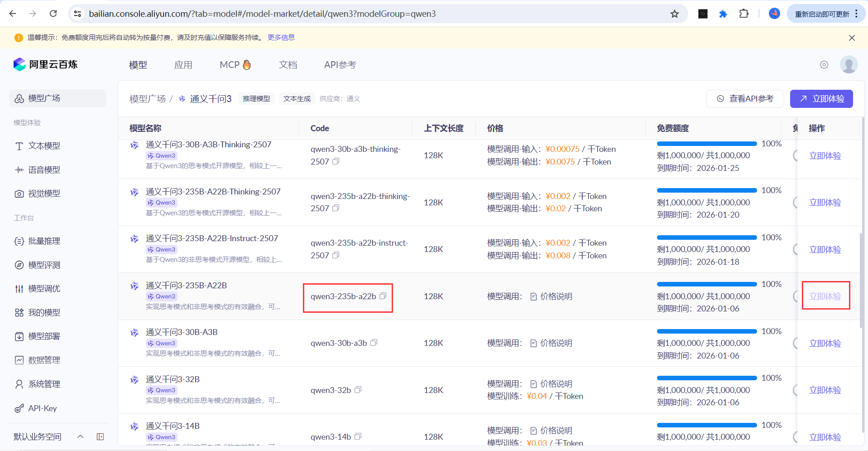Click the 查看API参考 button

pos(745,99)
